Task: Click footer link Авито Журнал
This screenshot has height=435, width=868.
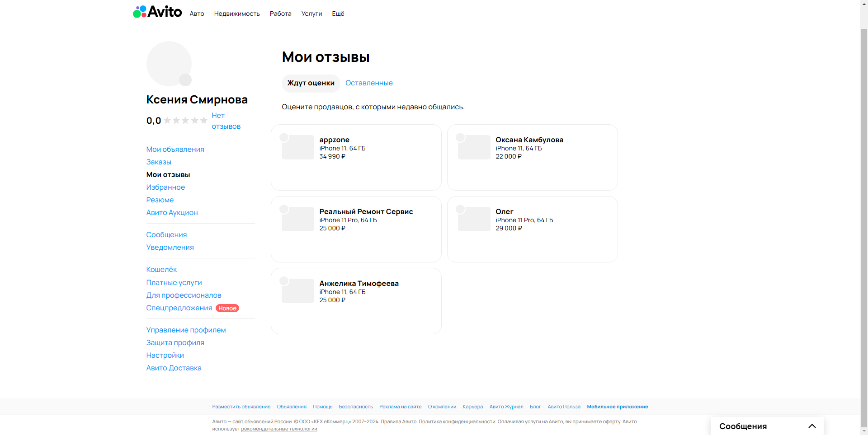Action: [x=506, y=407]
